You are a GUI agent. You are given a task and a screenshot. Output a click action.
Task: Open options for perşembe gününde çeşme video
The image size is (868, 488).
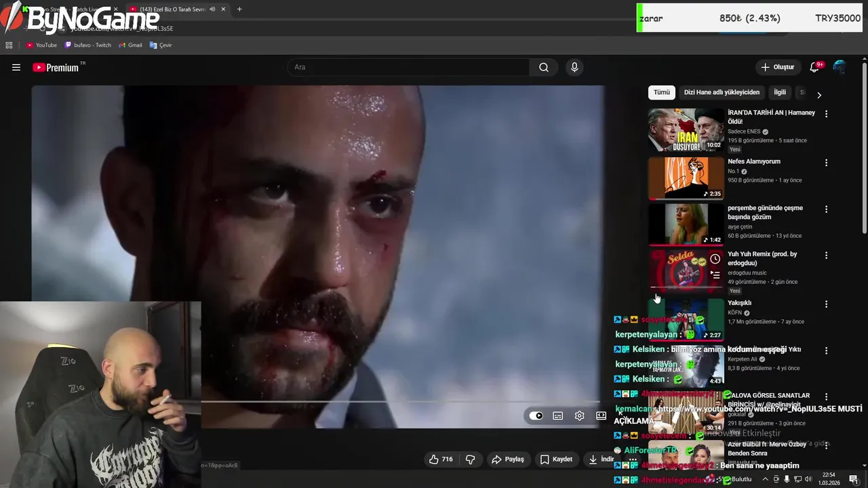click(x=826, y=209)
